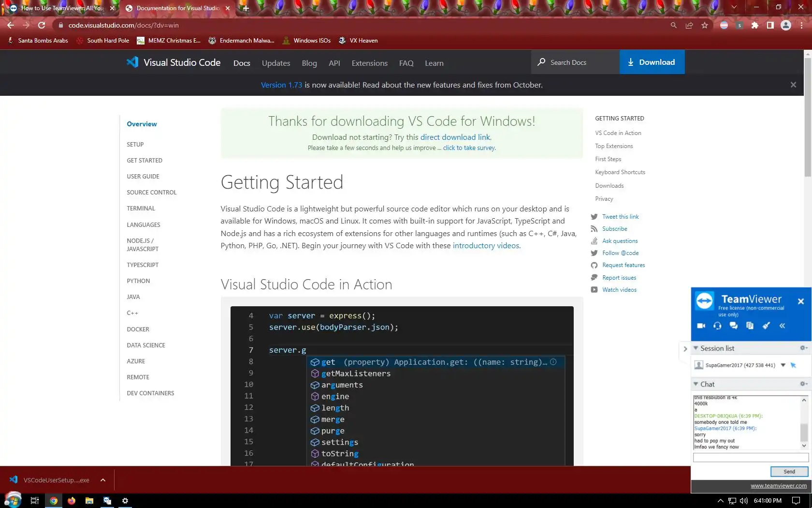
Task: Open the Windows ISOs bookmark
Action: [x=306, y=41]
